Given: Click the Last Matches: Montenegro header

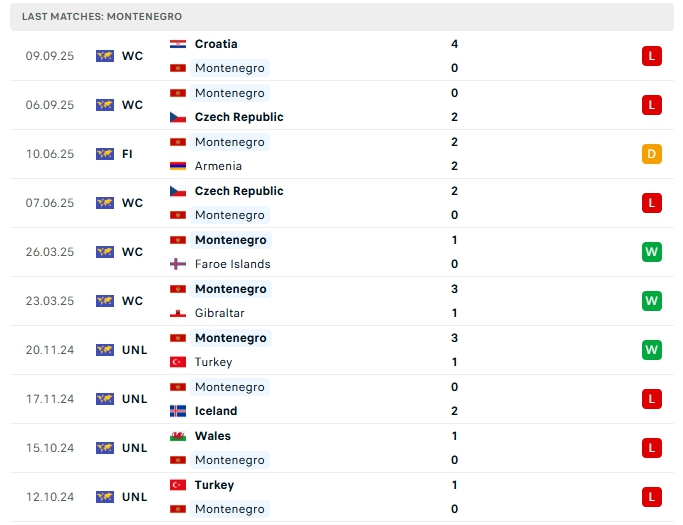Looking at the screenshot, I should pos(102,17).
